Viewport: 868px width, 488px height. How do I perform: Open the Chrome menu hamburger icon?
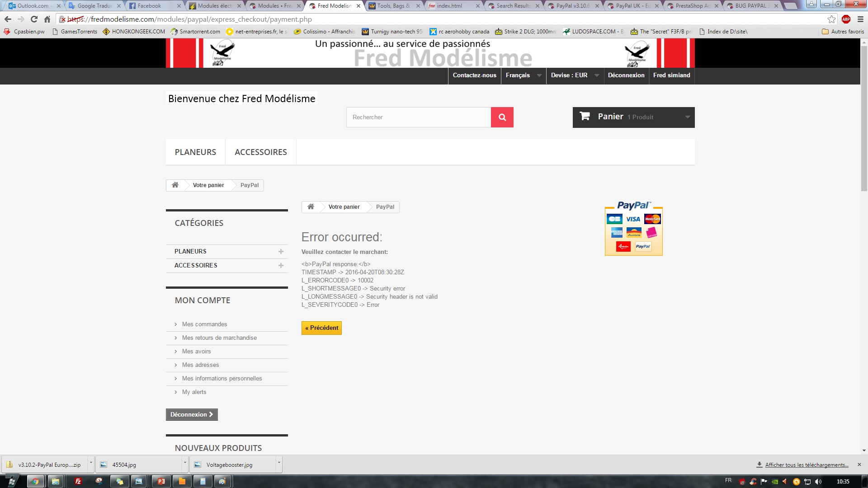[x=860, y=19]
